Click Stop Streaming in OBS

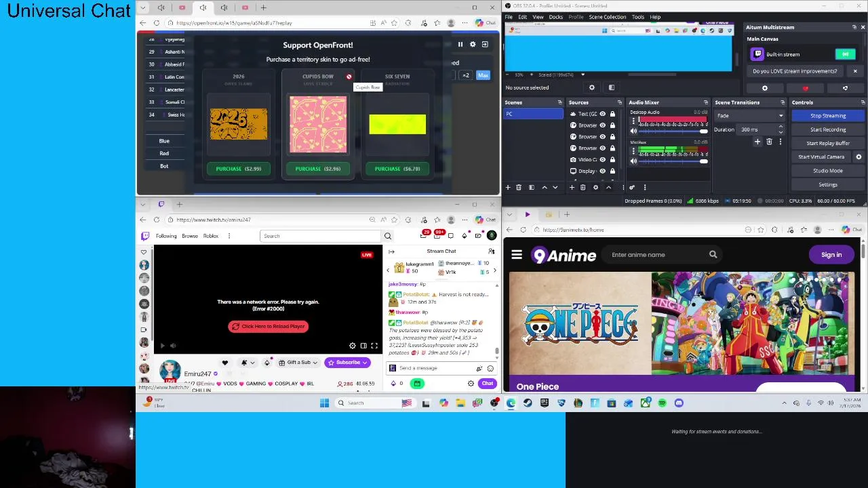(x=828, y=116)
